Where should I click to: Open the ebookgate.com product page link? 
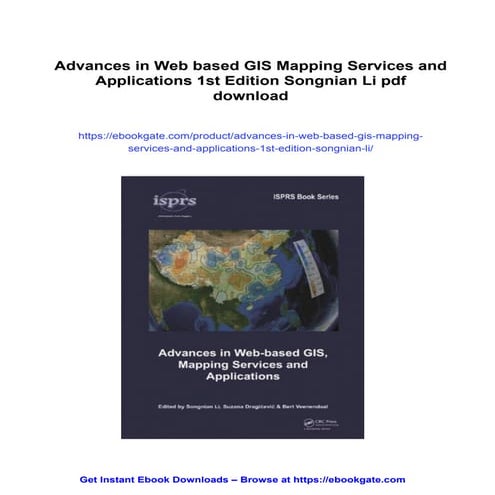click(250, 142)
